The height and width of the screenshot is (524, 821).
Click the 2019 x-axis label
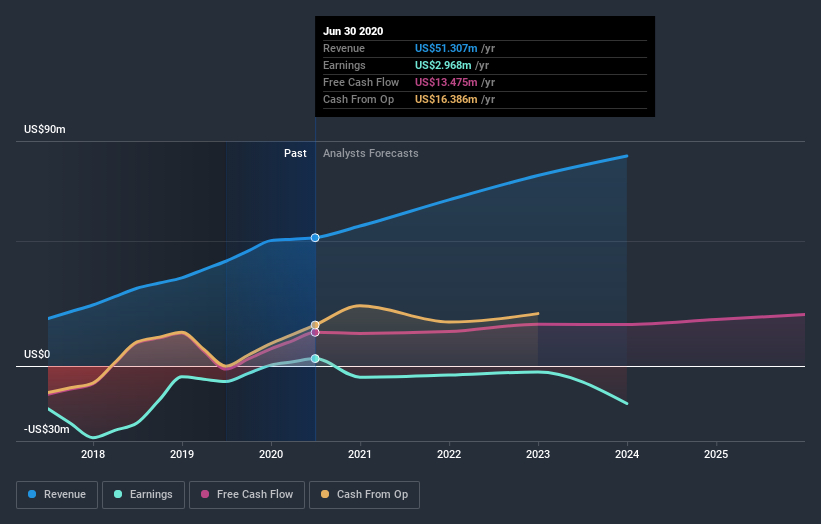tap(182, 454)
